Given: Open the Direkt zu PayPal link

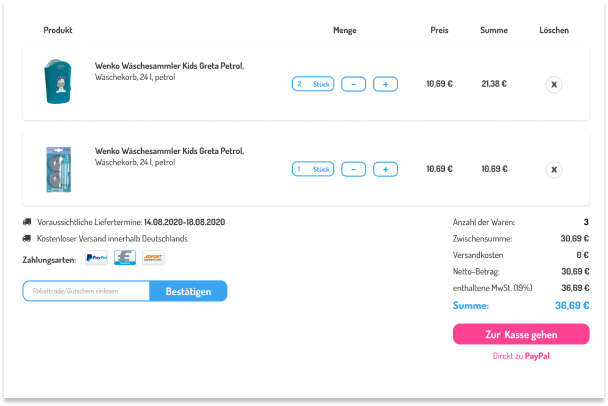Looking at the screenshot, I should [x=521, y=356].
